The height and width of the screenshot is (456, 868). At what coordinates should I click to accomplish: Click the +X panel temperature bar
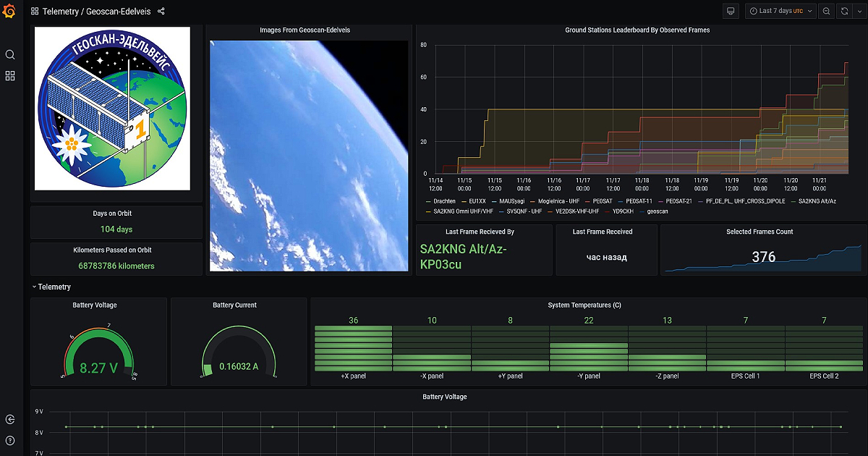click(354, 347)
